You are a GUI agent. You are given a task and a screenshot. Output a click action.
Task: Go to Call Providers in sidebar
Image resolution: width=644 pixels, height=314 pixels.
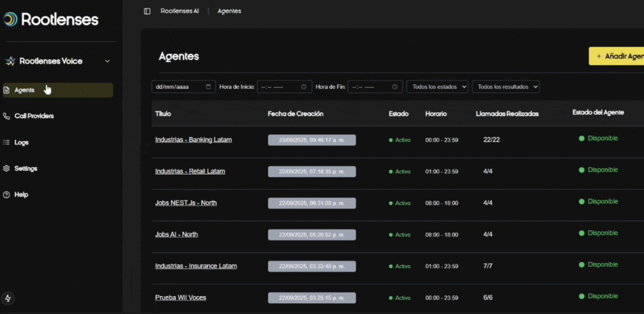[34, 116]
